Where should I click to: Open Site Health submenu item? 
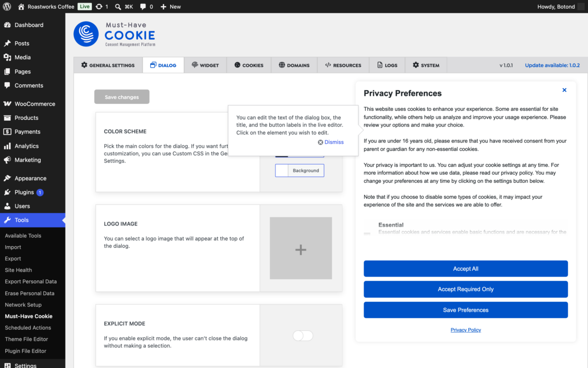pos(19,270)
